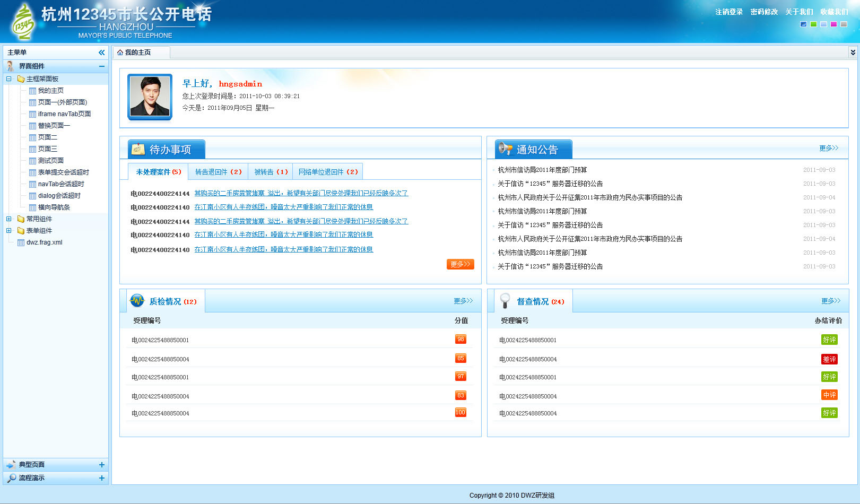Collapse the 界面组件 accordion section
The image size is (860, 504).
point(101,66)
